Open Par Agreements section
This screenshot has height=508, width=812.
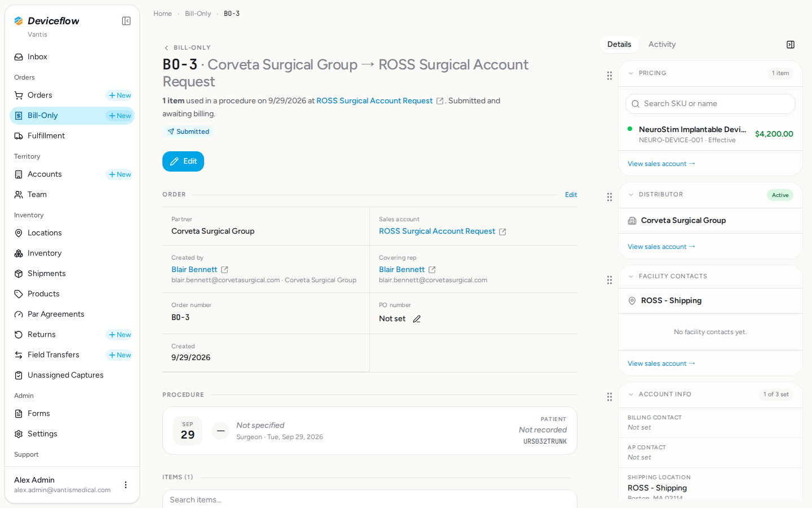[72, 314]
